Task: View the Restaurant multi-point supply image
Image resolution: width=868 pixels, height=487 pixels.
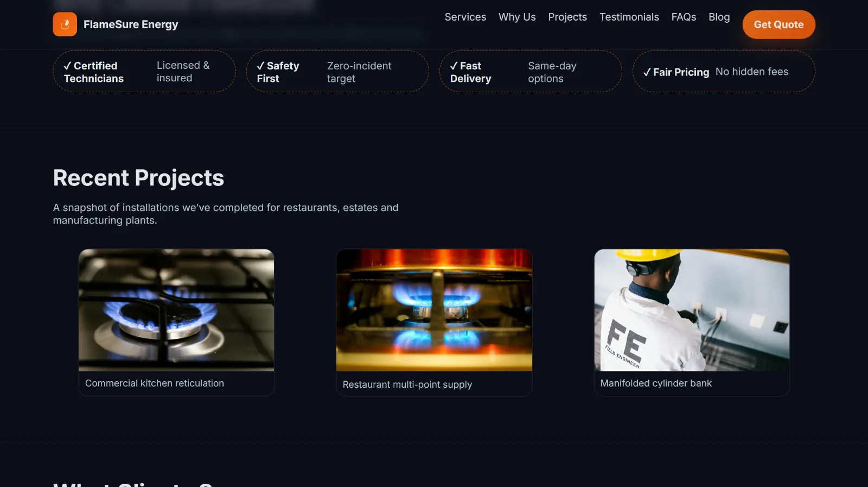Action: [x=434, y=310]
